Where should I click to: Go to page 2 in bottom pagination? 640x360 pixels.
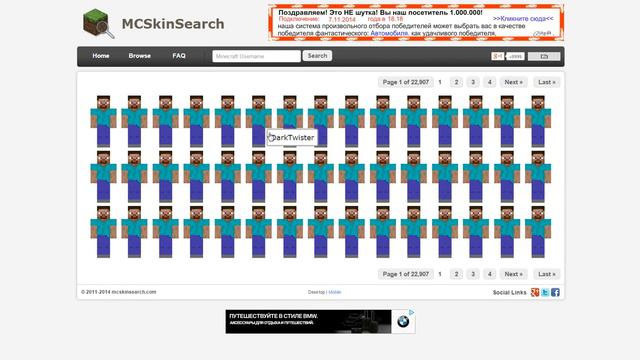(456, 274)
